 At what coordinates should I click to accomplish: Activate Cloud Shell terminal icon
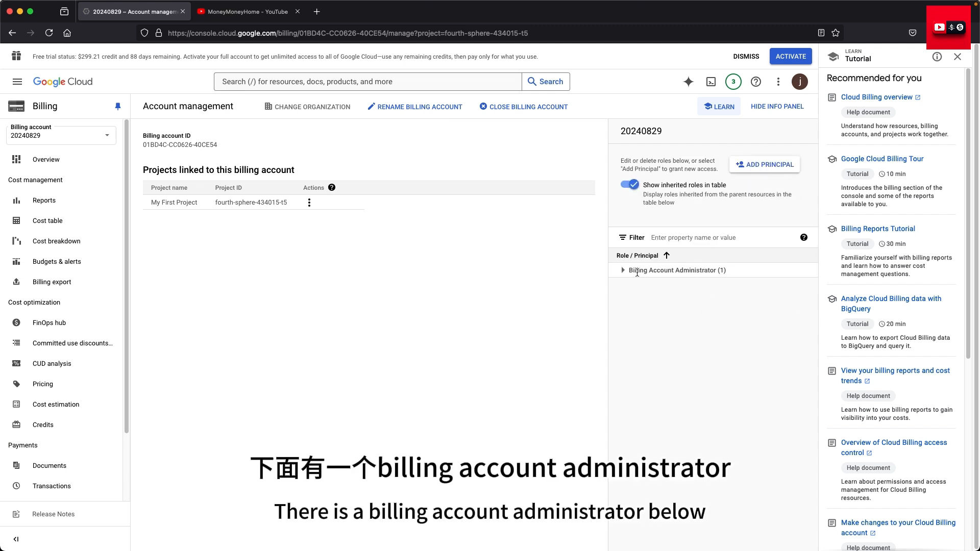[x=711, y=82]
